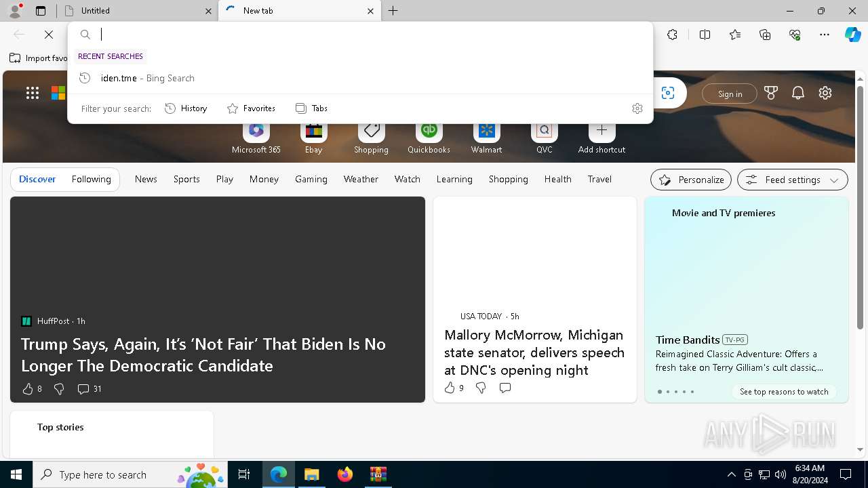Open the notifications bell
Screen dimensions: 868x488
[x=798, y=94]
